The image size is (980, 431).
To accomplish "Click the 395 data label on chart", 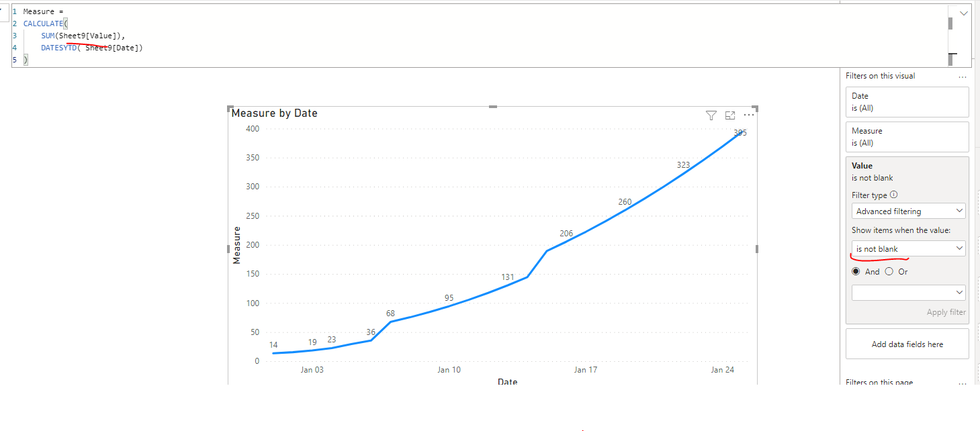I will 740,133.
